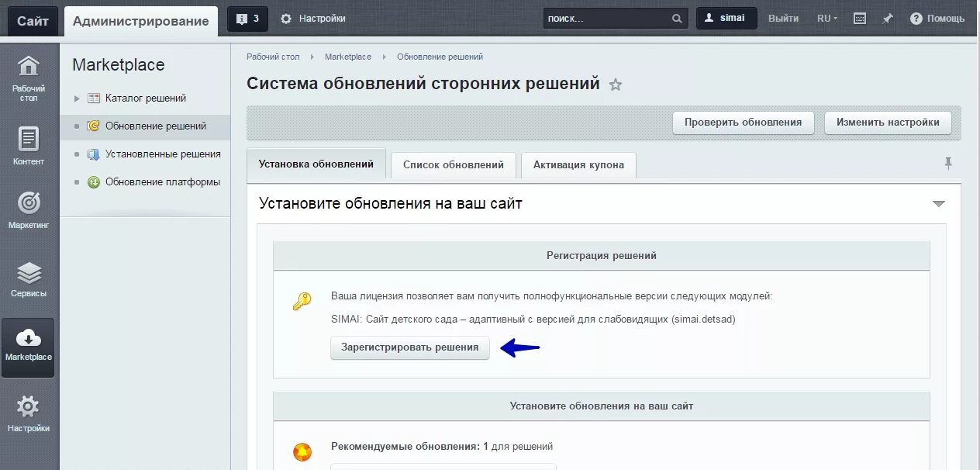Click the pin icon beside the tabs
Screen dimensions: 980x470
tap(947, 163)
